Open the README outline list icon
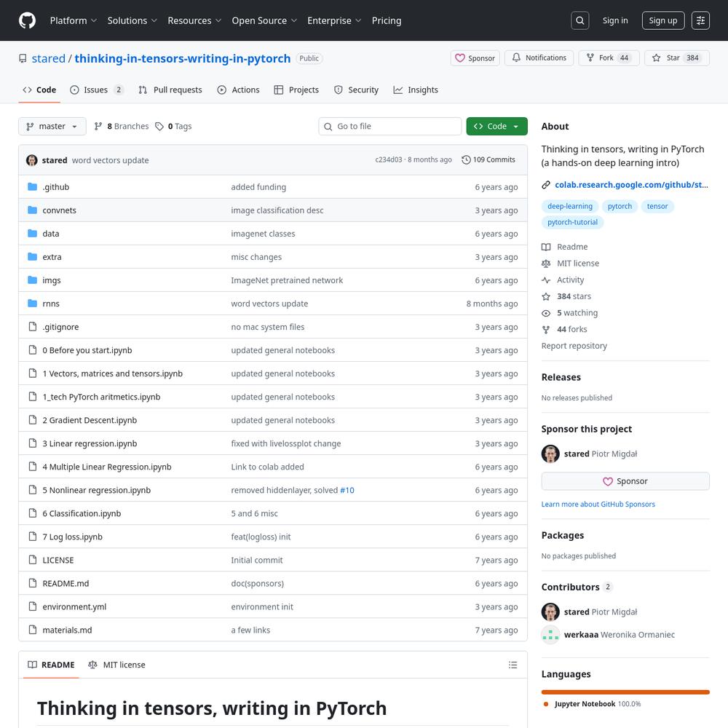728x728 pixels. (x=513, y=665)
